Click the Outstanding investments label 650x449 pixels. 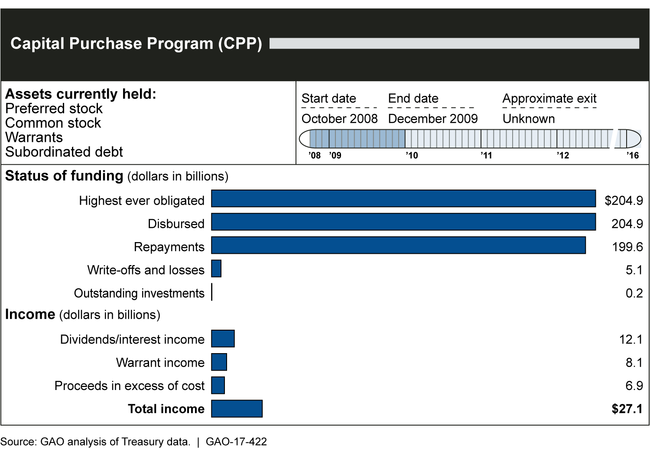(139, 293)
